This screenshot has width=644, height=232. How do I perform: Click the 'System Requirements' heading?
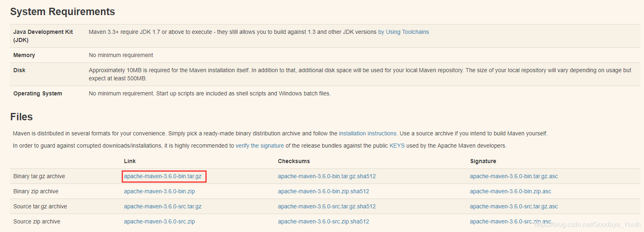pos(62,11)
